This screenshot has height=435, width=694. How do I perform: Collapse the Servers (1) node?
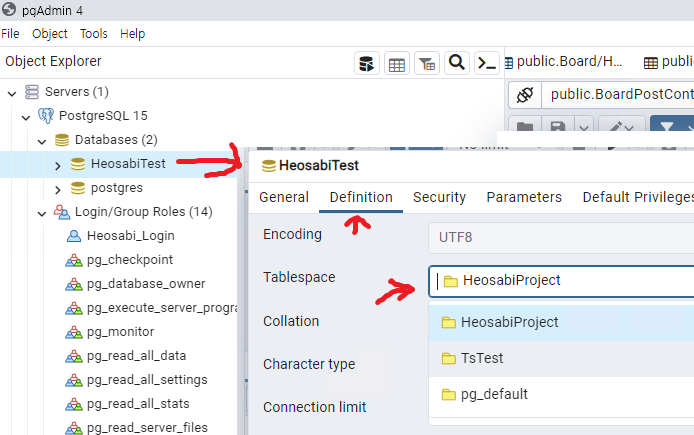[x=12, y=93]
